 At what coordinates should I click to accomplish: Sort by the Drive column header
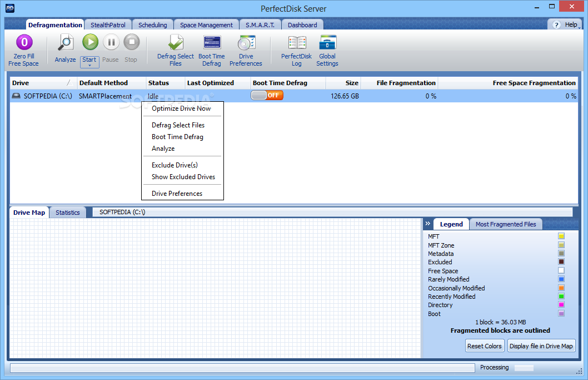point(43,83)
